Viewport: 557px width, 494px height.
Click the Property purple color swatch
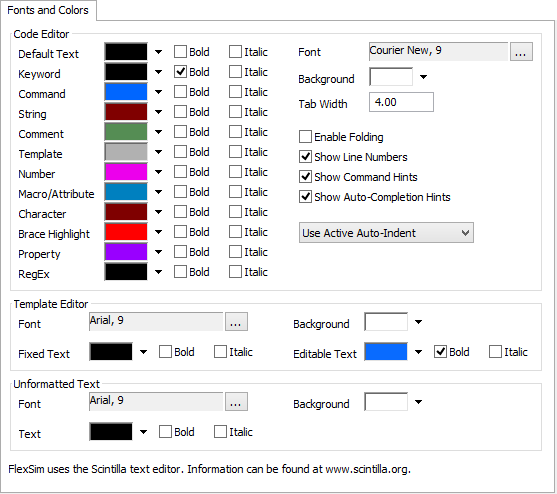(126, 252)
